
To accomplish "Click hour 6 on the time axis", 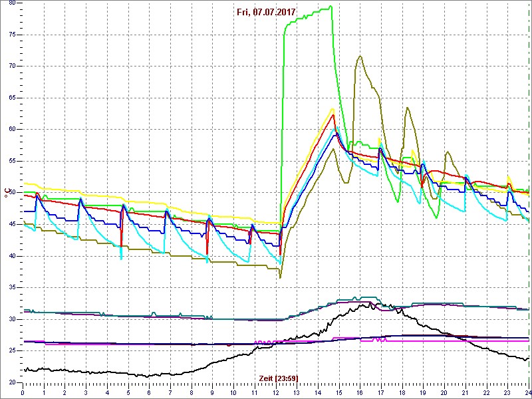I will click(x=149, y=392).
